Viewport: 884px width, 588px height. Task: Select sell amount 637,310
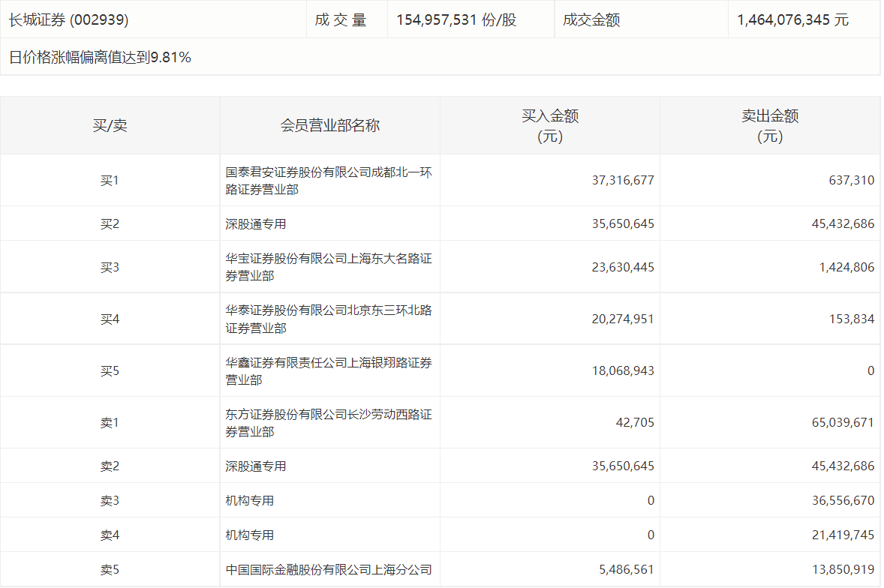(x=851, y=180)
